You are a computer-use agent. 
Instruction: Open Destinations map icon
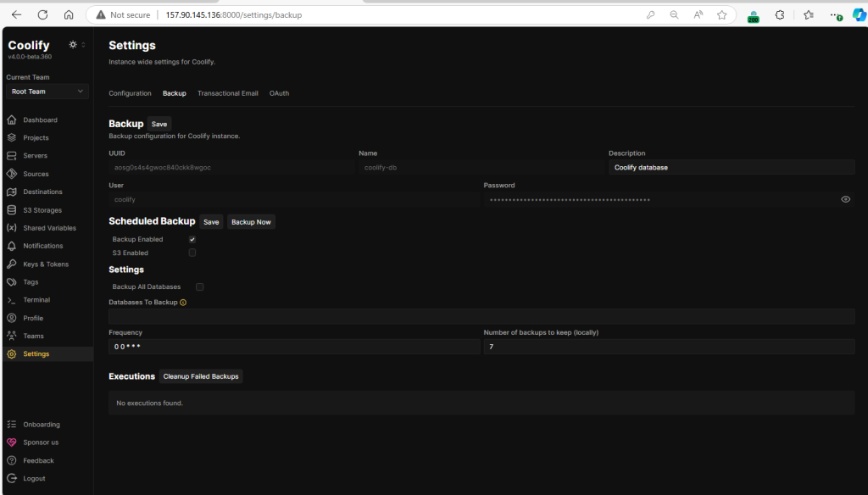[12, 192]
